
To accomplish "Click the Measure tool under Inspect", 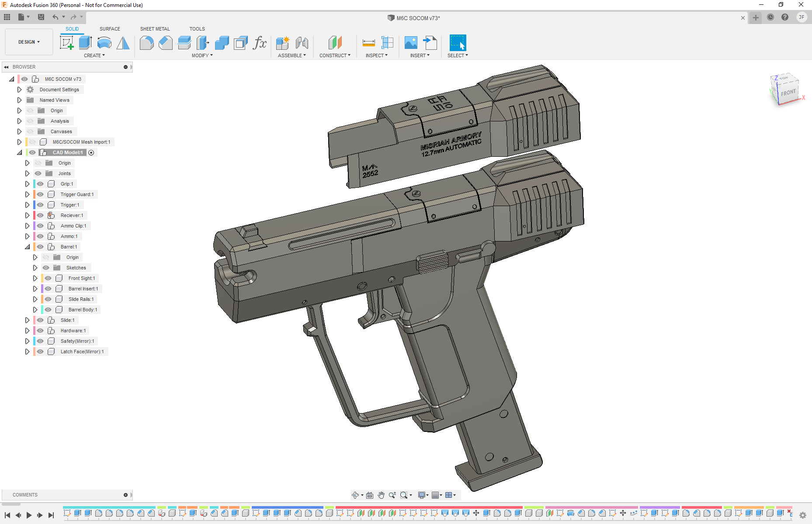I will tap(368, 43).
